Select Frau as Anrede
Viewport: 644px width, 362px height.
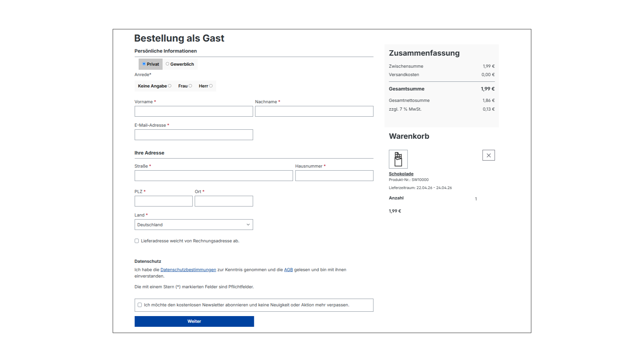pos(190,86)
